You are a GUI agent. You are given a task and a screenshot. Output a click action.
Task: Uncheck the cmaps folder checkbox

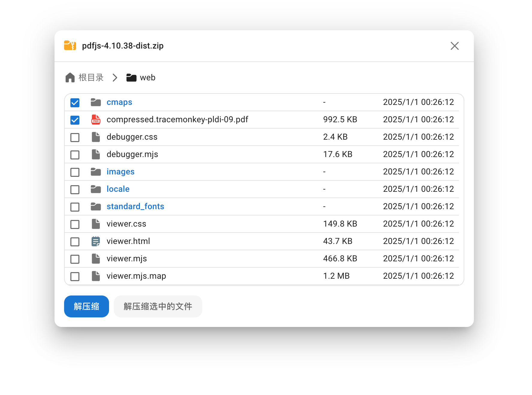75,102
